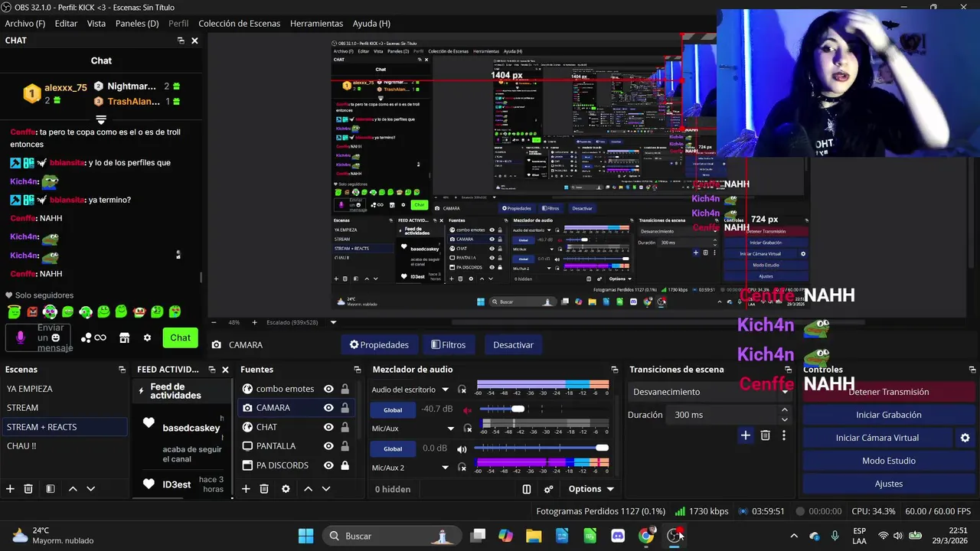Open chat settings gear icon
This screenshot has height=551, width=980.
147,337
